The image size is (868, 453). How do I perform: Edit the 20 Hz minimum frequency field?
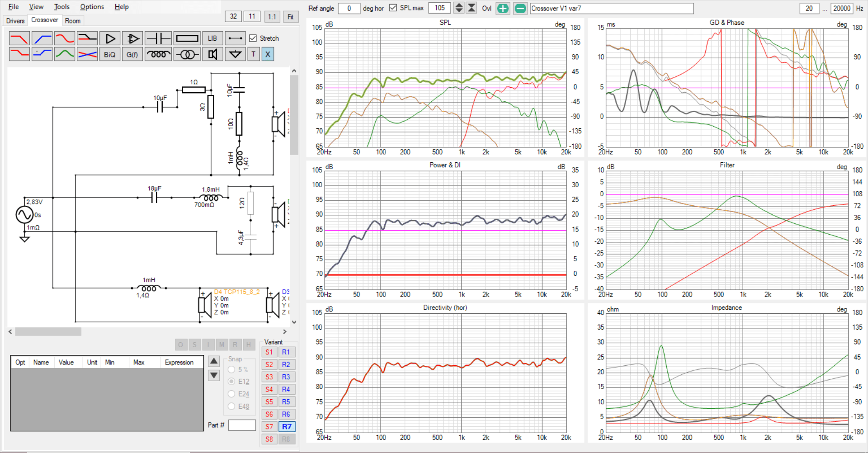[809, 8]
